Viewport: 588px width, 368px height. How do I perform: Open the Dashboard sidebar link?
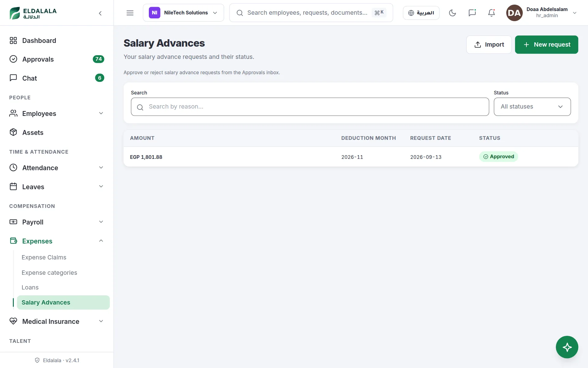57,40
